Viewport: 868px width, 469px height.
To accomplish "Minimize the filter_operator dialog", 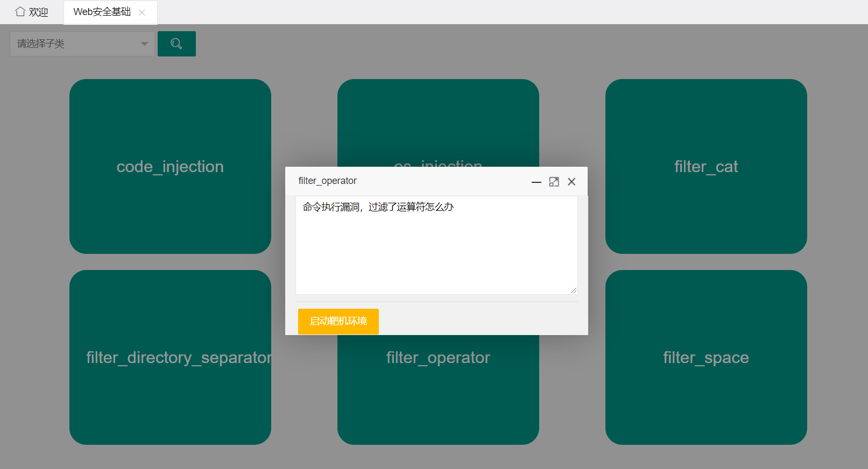I will pyautogui.click(x=536, y=182).
